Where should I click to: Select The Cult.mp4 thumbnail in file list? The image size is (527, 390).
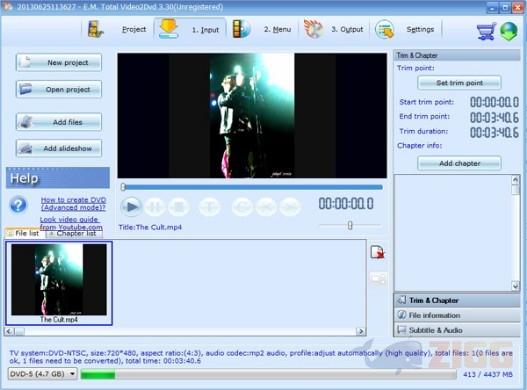59,283
